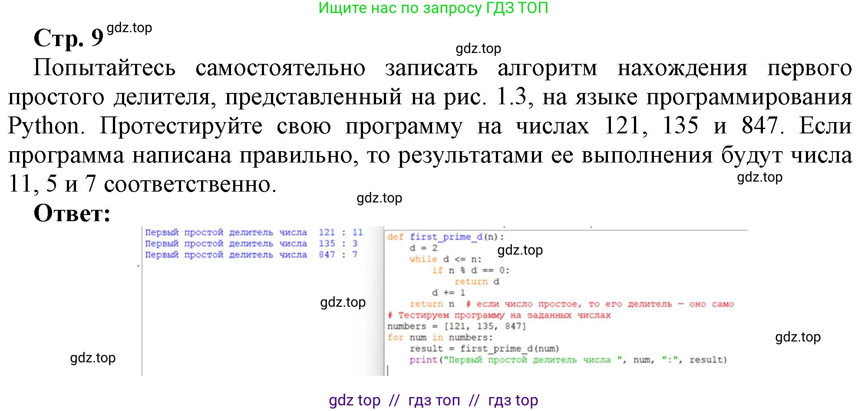Click the "result = first_prime_d(num)" line

(x=484, y=348)
